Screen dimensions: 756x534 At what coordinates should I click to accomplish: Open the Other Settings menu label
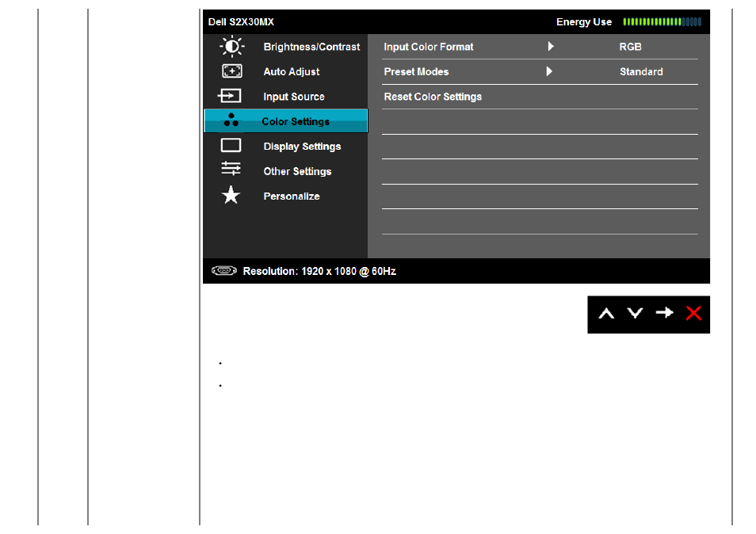coord(297,171)
